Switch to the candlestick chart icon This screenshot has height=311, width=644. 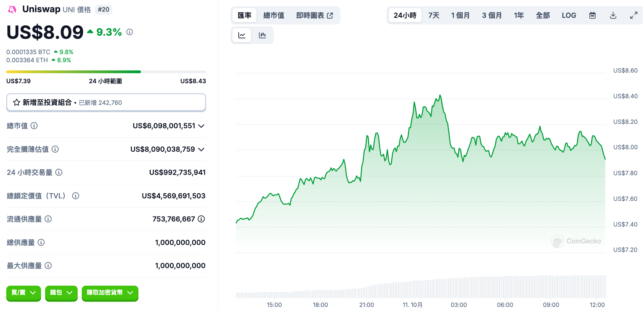pyautogui.click(x=262, y=35)
